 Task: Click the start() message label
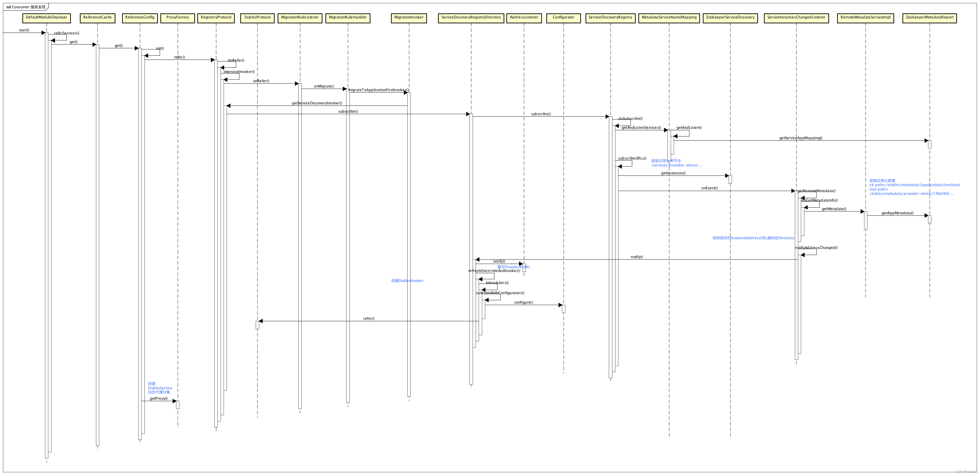point(24,30)
